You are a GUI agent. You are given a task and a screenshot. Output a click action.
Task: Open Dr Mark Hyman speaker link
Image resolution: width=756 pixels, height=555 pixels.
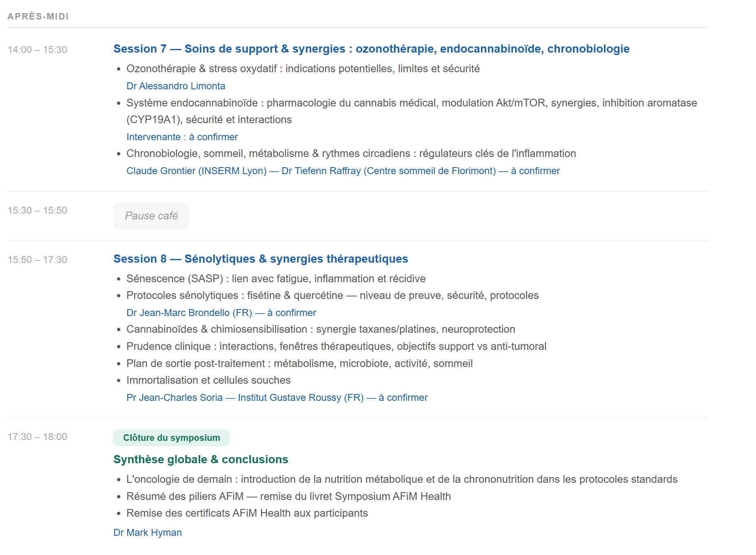point(148,533)
